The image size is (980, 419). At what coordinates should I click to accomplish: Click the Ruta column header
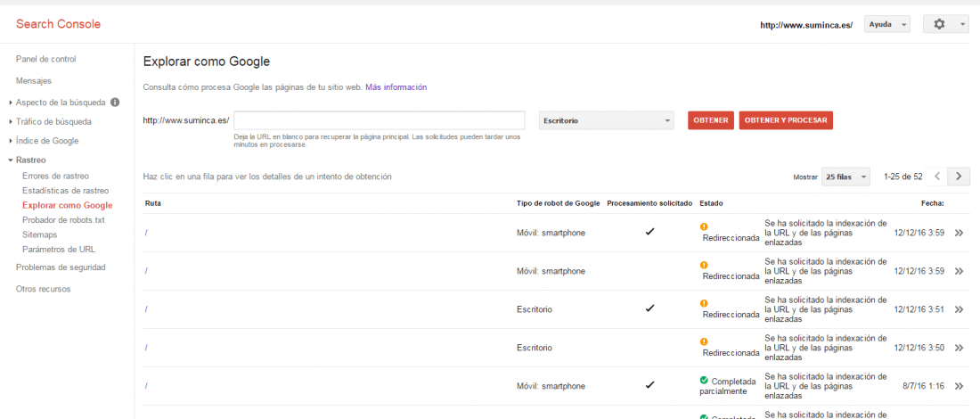153,203
